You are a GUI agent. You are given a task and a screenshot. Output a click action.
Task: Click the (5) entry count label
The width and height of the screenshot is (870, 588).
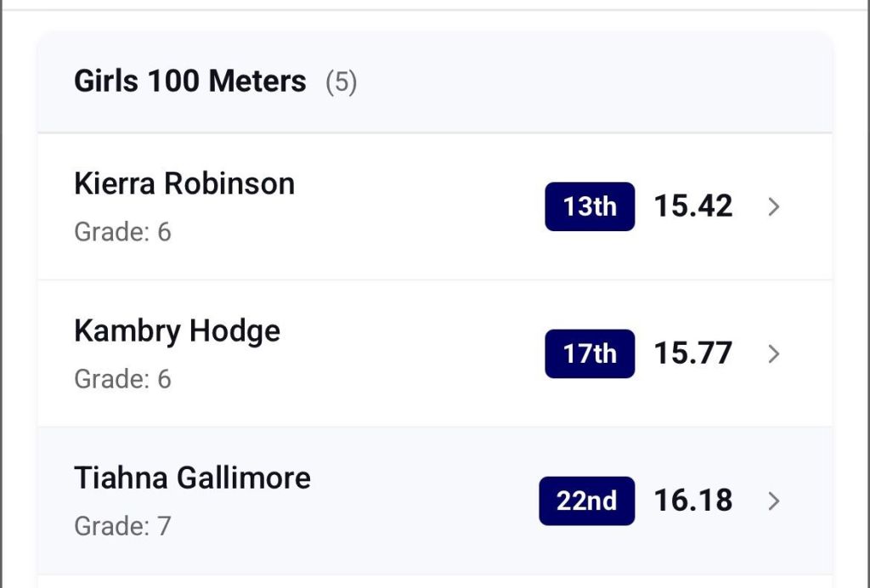[342, 82]
